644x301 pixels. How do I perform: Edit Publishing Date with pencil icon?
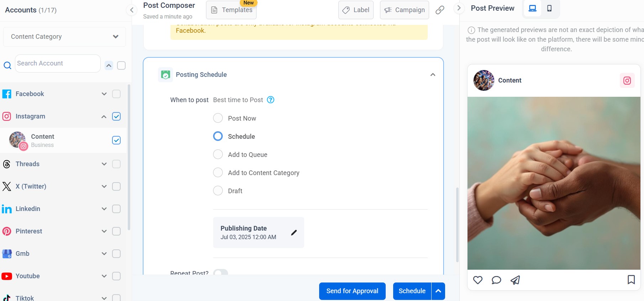tap(294, 233)
